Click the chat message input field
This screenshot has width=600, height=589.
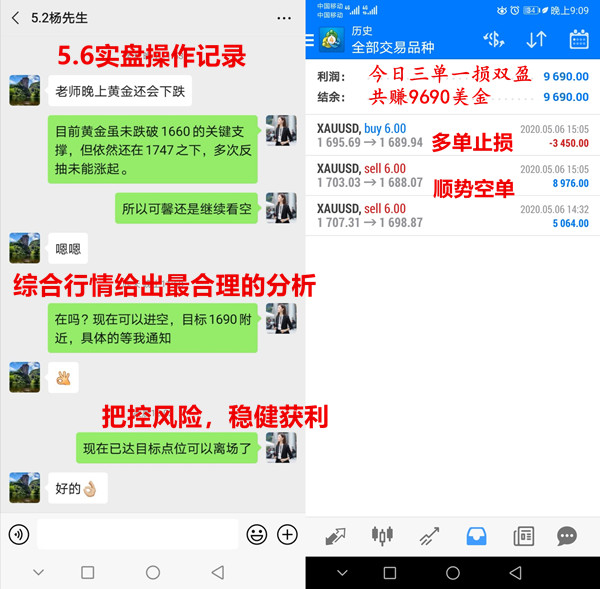pyautogui.click(x=138, y=534)
